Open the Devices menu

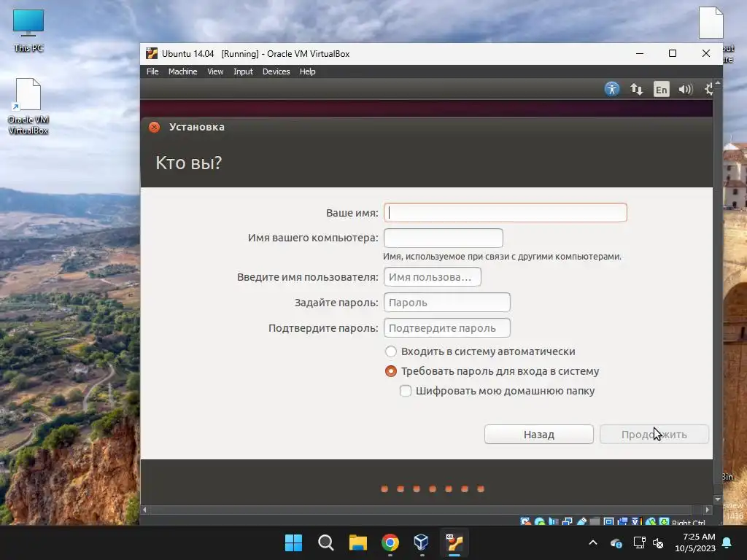tap(276, 71)
